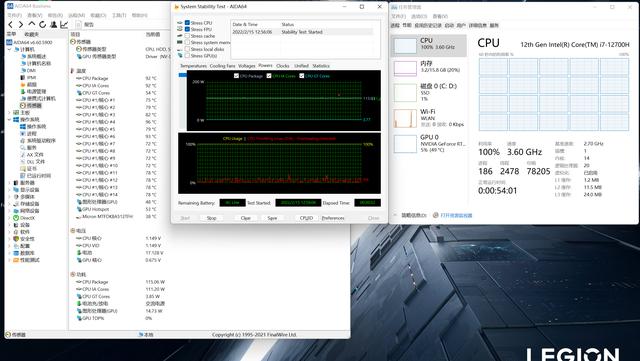Screen dimensions: 640x361
Task: Uncheck CPU IA Cores in the graph legend
Action: click(269, 76)
